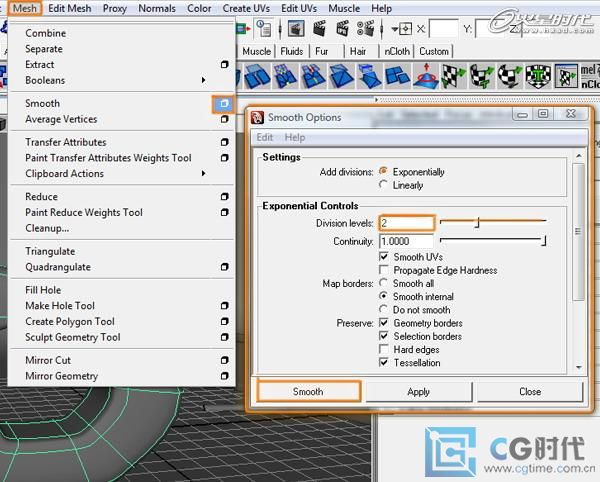Click the Apply button
Image resolution: width=600 pixels, height=482 pixels.
(x=418, y=391)
